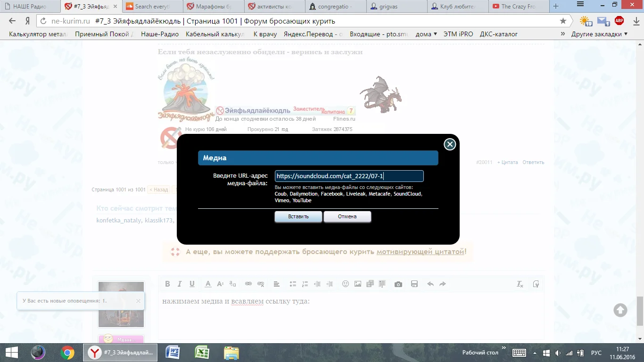Switch to the Клуб любителей tab
This screenshot has height=362, width=644.
coord(459,7)
